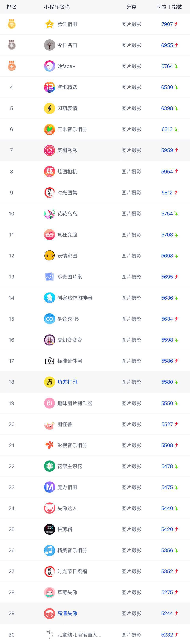190x644 pixels.
Task: Click the index value 7907
Action: tap(167, 24)
